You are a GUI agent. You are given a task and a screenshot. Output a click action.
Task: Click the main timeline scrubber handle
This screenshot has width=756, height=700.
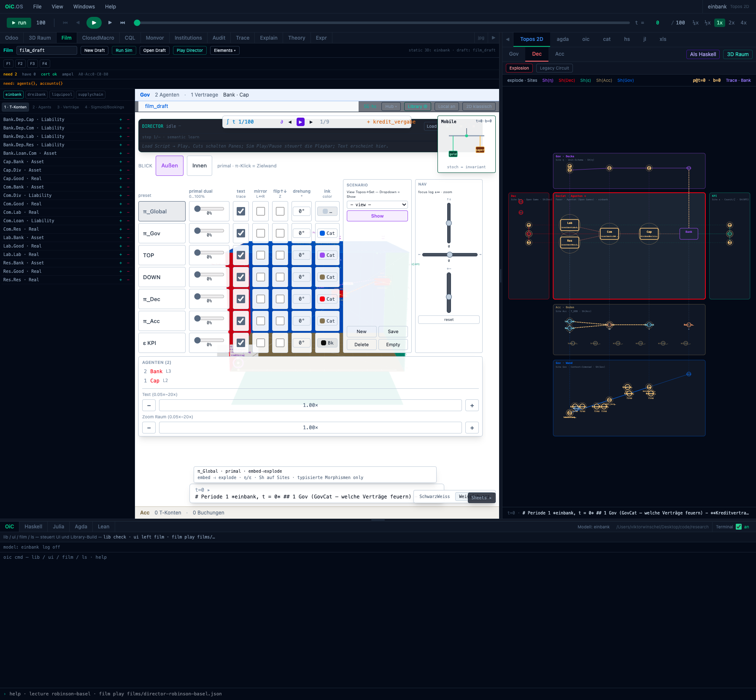coord(137,23)
